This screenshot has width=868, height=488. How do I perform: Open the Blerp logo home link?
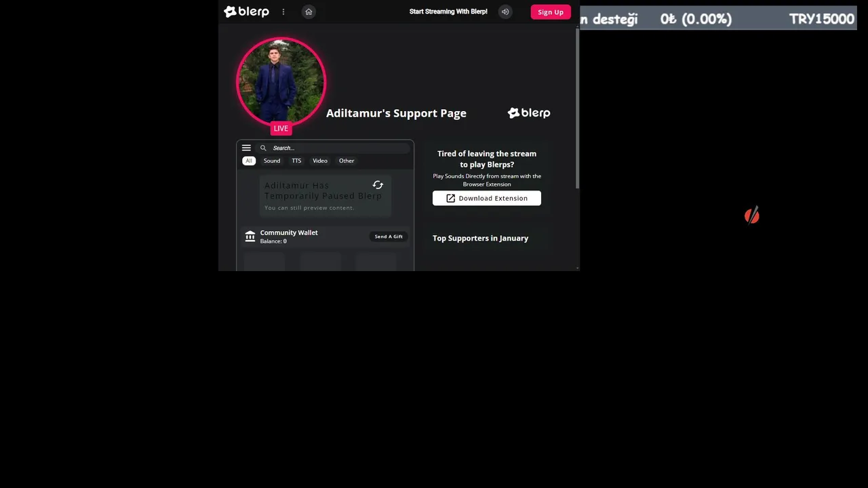tap(246, 12)
